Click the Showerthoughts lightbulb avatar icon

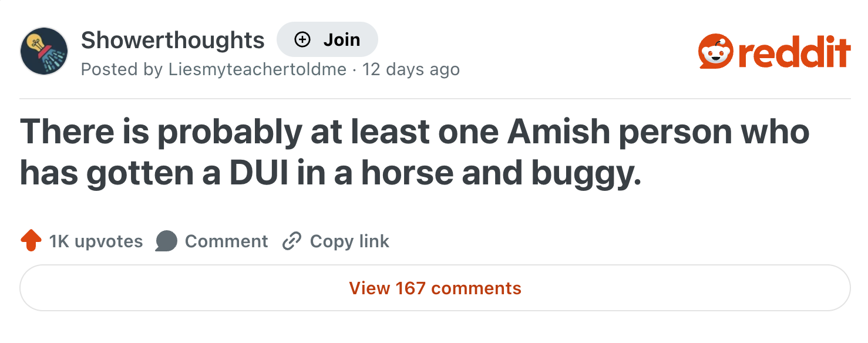[44, 51]
